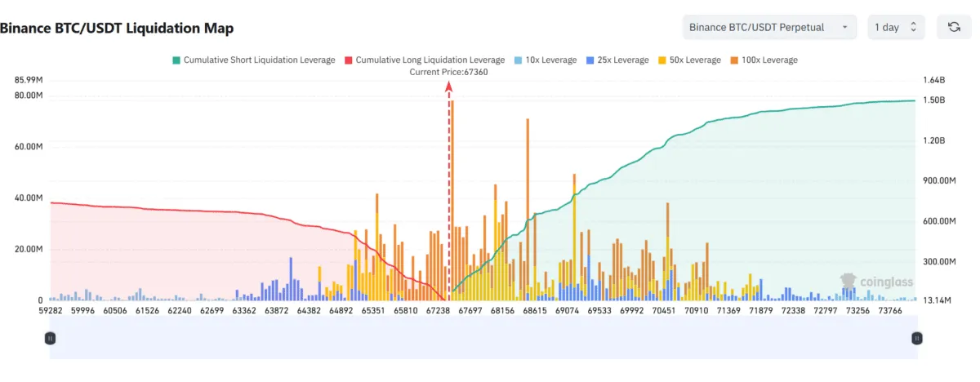Click the Binance BTC/USDT Liquidation Map title

pyautogui.click(x=117, y=28)
